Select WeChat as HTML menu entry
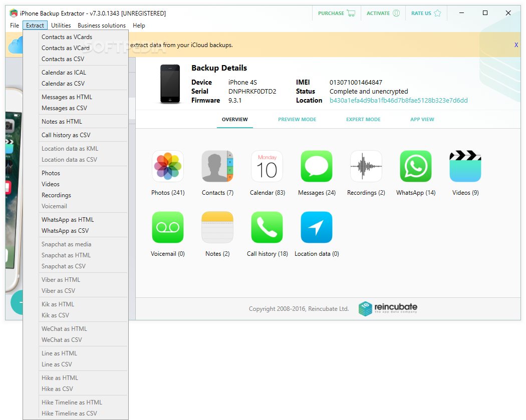The image size is (526, 420). coord(76,329)
